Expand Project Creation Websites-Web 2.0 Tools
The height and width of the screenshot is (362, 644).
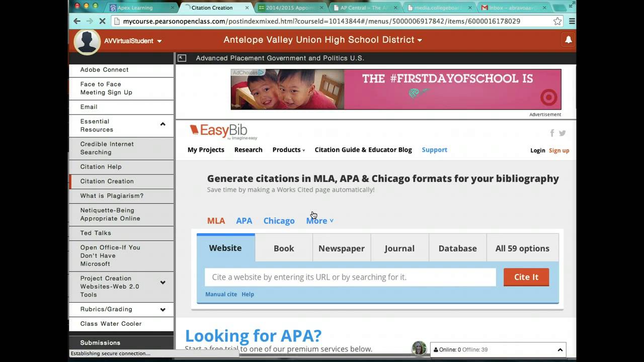click(163, 283)
